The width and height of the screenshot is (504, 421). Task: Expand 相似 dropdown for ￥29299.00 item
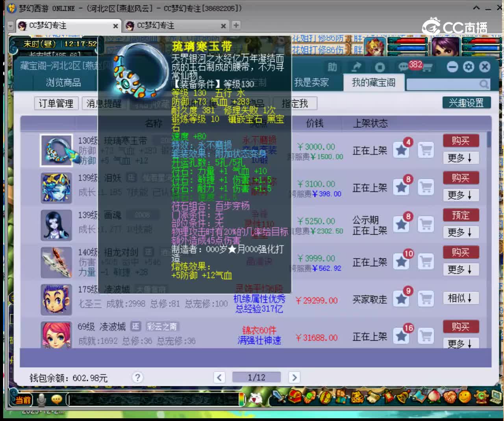click(x=461, y=298)
